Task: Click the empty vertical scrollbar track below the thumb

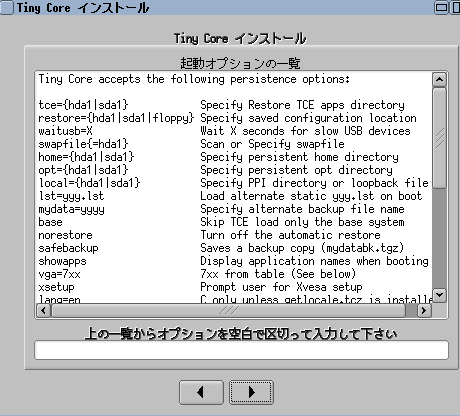Action: (439, 238)
